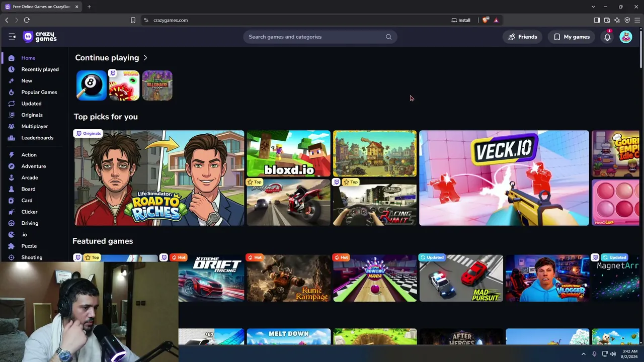This screenshot has width=644, height=362.
Task: Open the bloxd.io game thumbnail
Action: pos(288,153)
